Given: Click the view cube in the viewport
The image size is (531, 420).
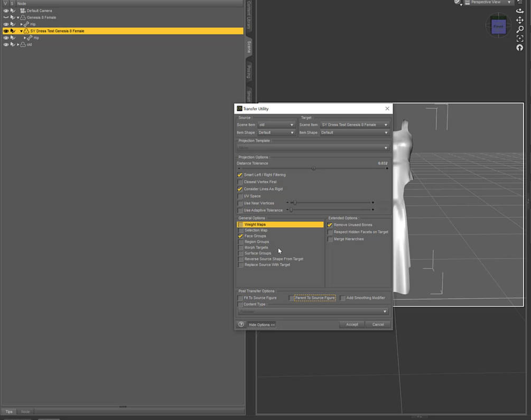Looking at the screenshot, I should click(x=498, y=26).
